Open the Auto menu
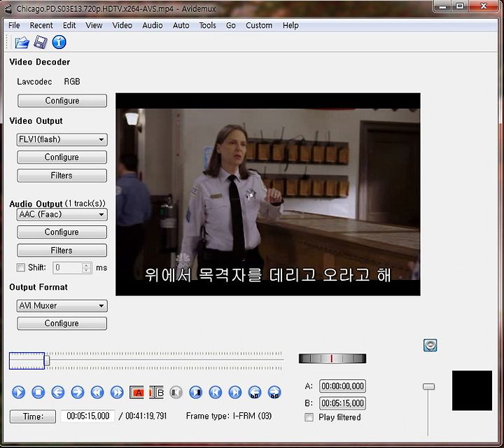This screenshot has width=504, height=448. [181, 25]
